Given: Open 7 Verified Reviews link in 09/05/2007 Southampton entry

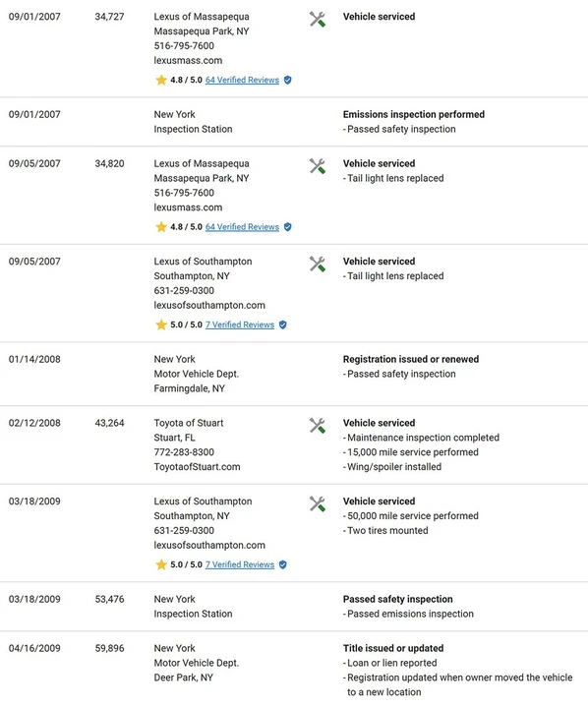Looking at the screenshot, I should pos(240,324).
